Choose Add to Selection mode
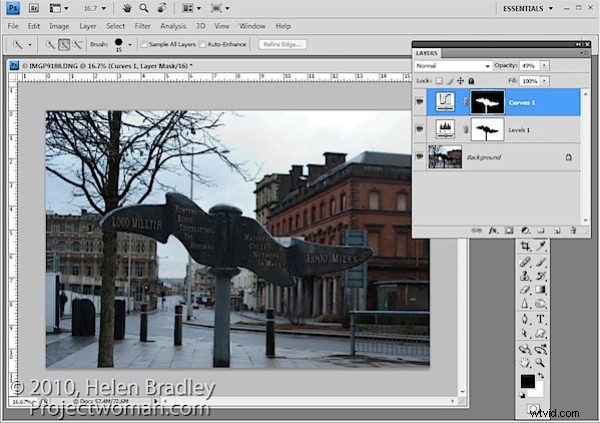 tap(64, 45)
